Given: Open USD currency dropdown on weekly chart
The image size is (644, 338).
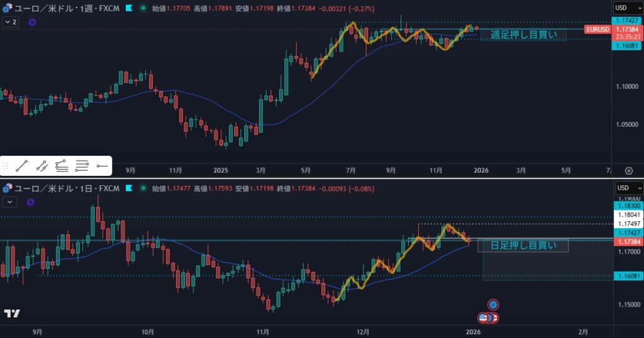Looking at the screenshot, I should click(628, 8).
